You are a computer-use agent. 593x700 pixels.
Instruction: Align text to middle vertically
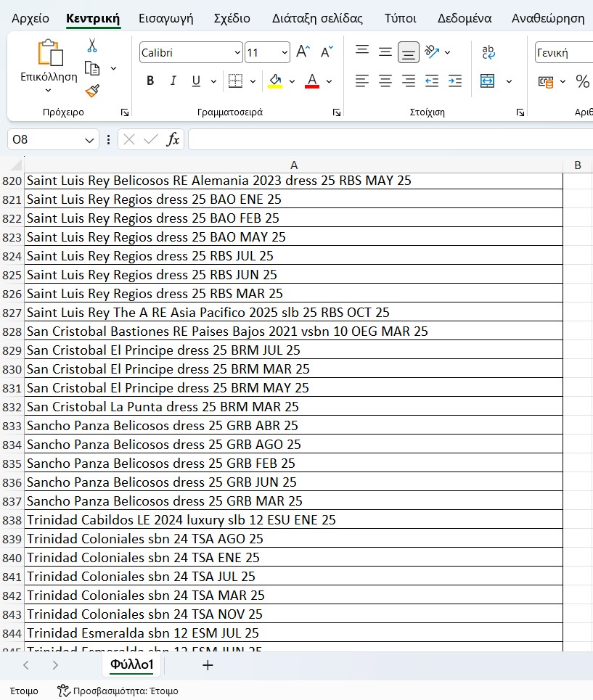[x=385, y=52]
